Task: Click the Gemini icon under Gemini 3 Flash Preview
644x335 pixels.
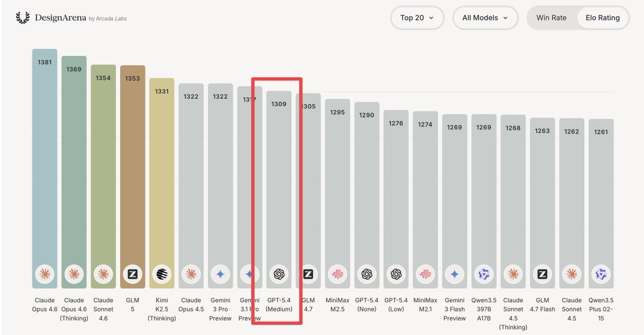Action: click(x=455, y=274)
